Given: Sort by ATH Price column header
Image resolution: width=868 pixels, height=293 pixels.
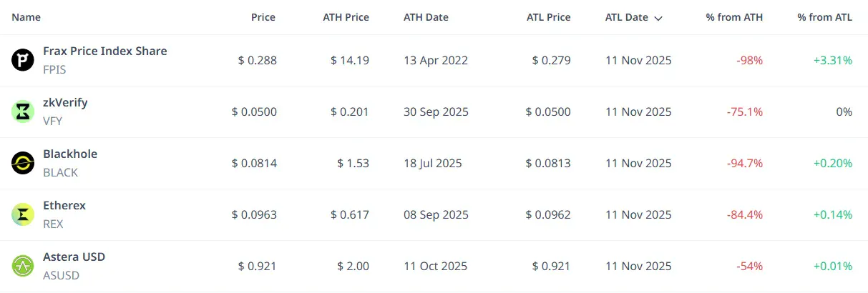Looking at the screenshot, I should click(x=346, y=17).
